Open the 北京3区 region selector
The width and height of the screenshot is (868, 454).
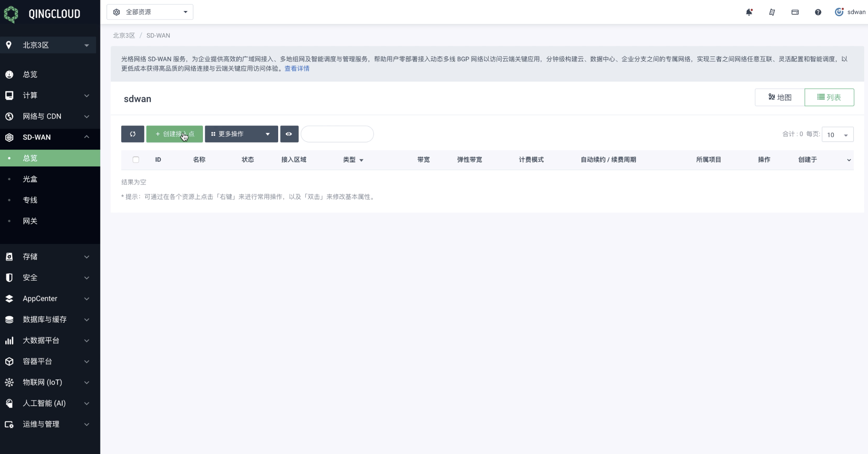[x=48, y=45]
